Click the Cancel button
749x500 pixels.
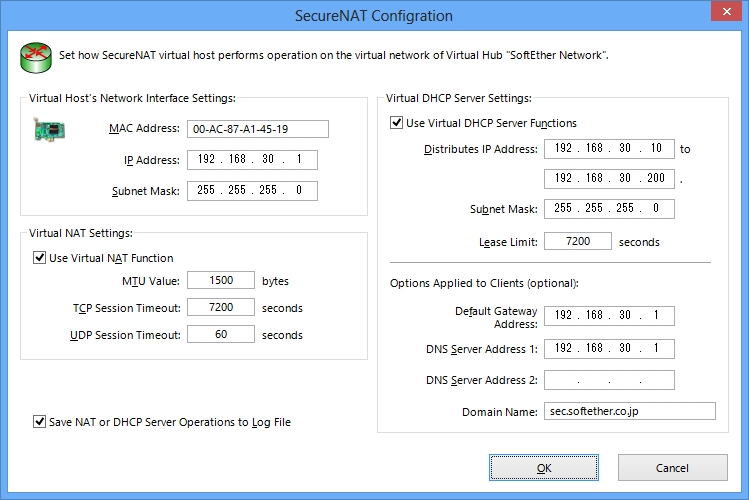coord(673,468)
